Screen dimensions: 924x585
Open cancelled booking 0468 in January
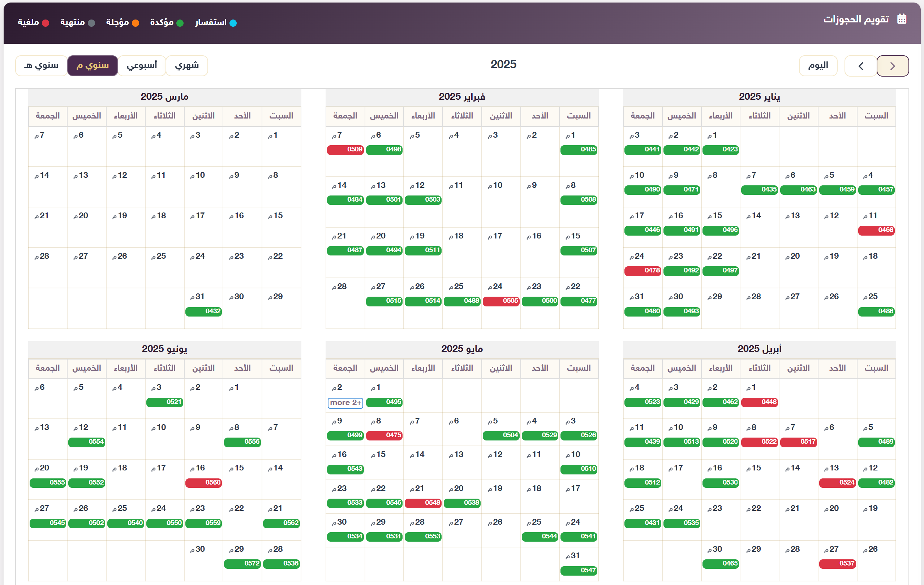876,230
